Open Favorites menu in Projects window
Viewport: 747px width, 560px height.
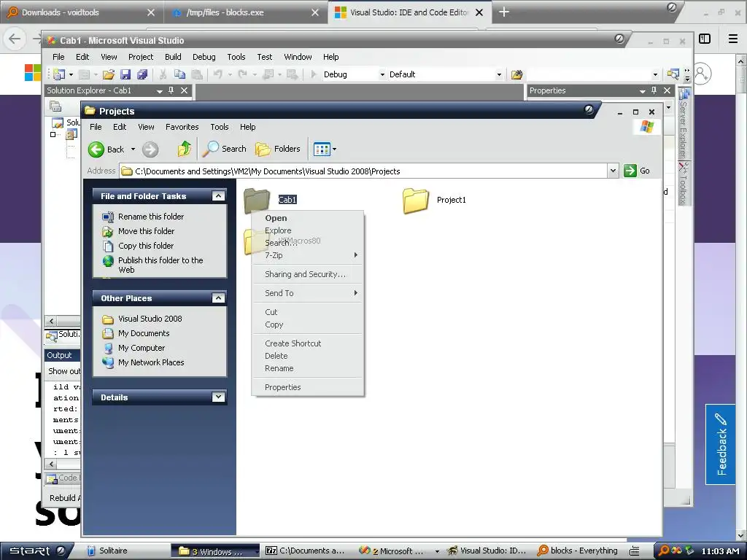point(182,127)
